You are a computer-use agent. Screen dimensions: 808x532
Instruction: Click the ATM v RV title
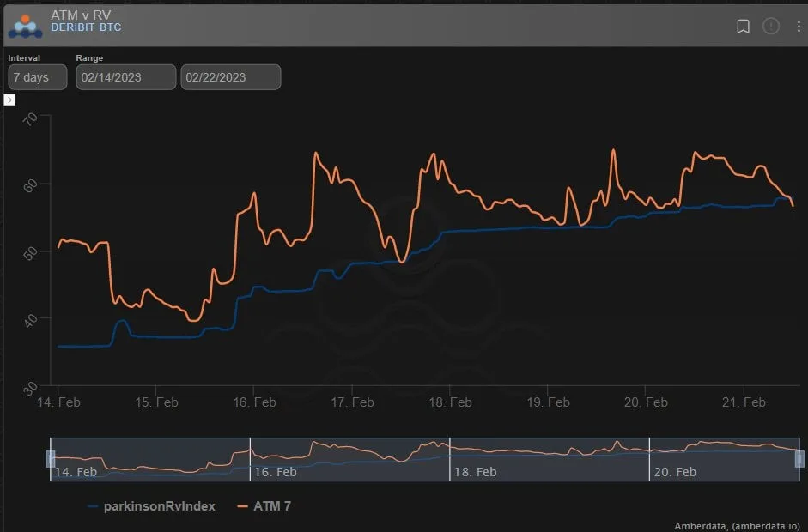pyautogui.click(x=81, y=15)
